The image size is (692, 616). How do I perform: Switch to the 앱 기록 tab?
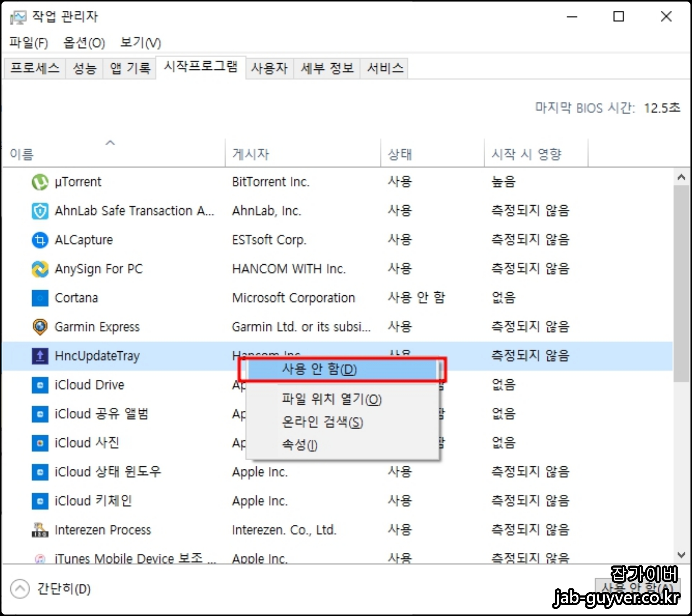130,68
